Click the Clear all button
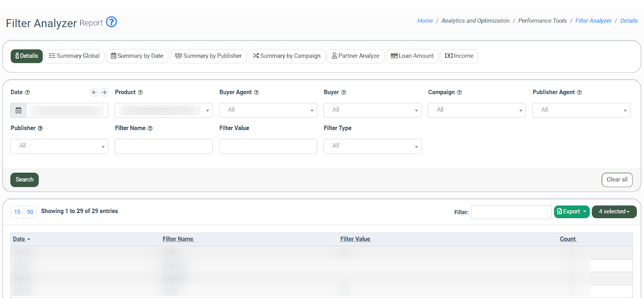The height and width of the screenshot is (298, 644). 617,180
